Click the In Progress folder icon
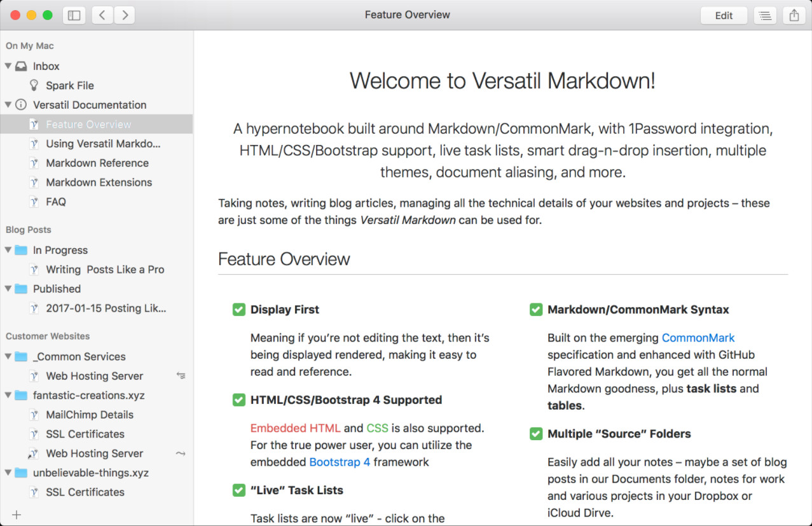 [21, 250]
